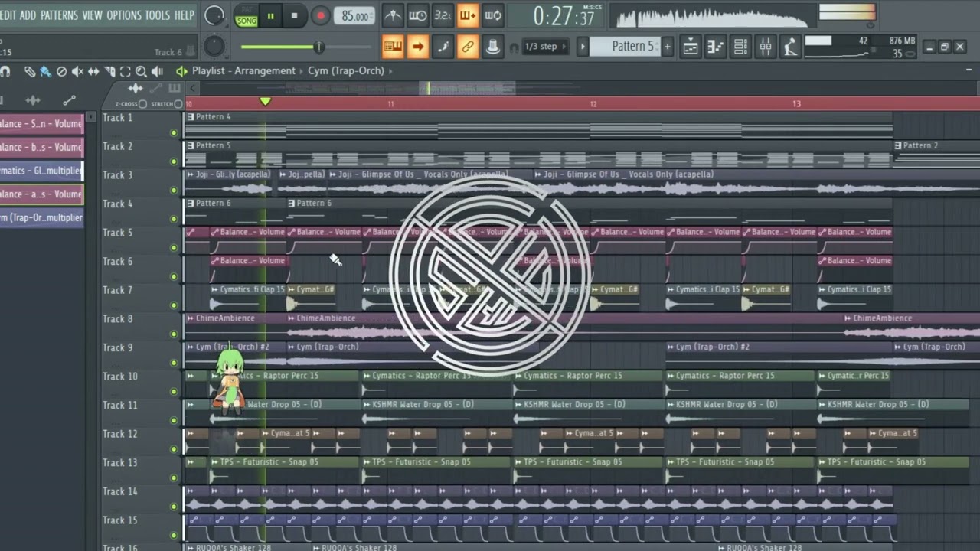Toggle the playlist snap magnet icon
Image resolution: width=980 pixels, height=551 pixels.
click(x=5, y=71)
